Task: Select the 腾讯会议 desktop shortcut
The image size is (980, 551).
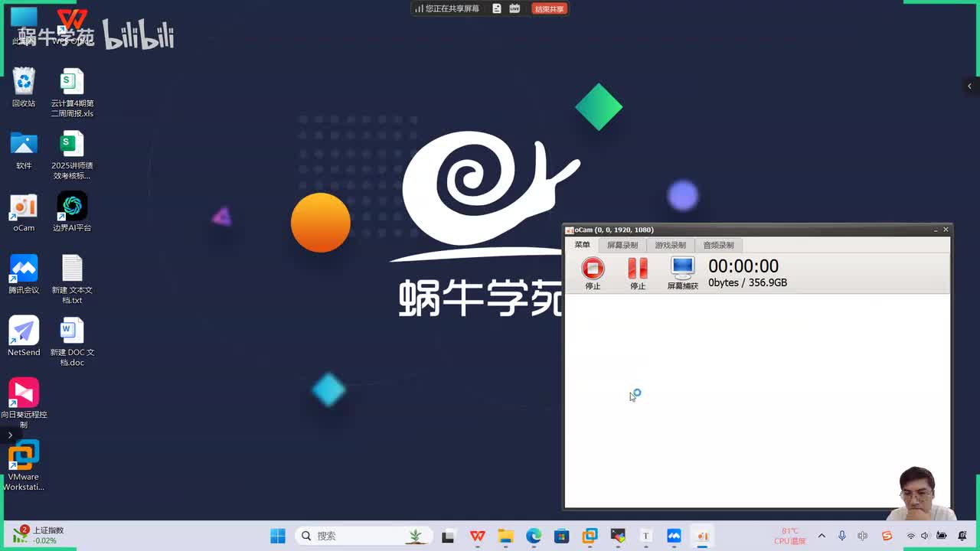Action: [x=24, y=275]
